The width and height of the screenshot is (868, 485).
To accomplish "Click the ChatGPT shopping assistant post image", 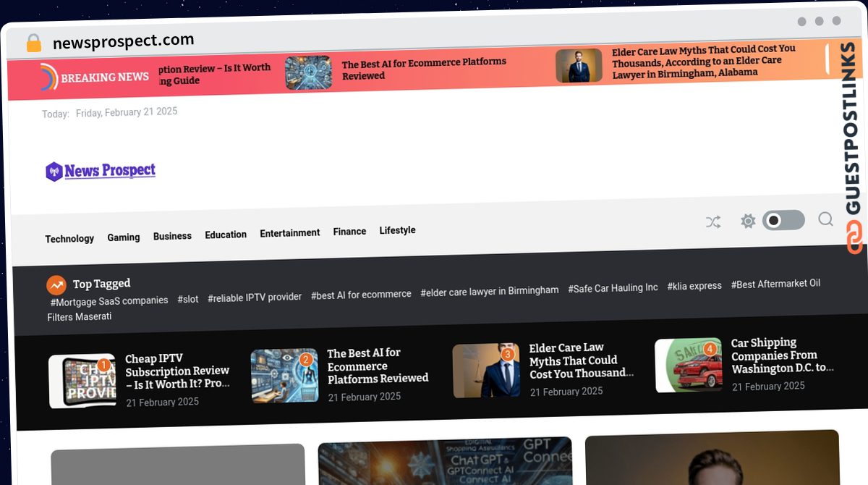I will coord(445,460).
